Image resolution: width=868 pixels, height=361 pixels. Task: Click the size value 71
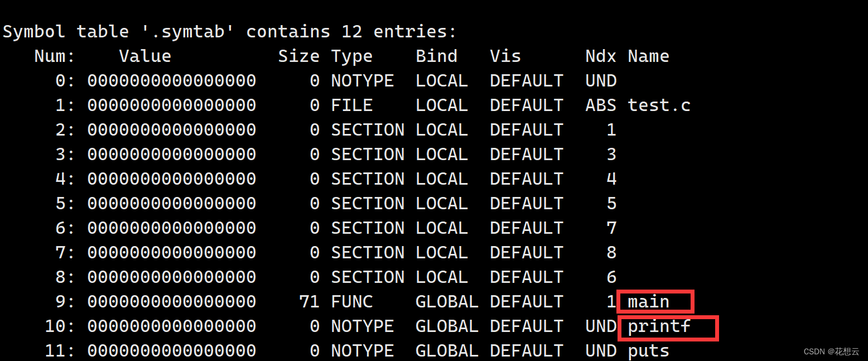click(x=309, y=302)
